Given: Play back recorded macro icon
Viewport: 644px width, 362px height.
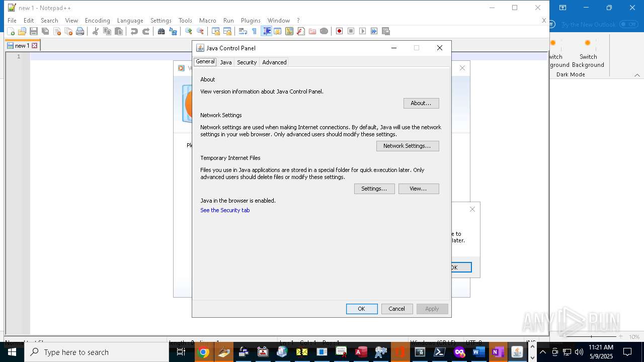Looking at the screenshot, I should (363, 31).
